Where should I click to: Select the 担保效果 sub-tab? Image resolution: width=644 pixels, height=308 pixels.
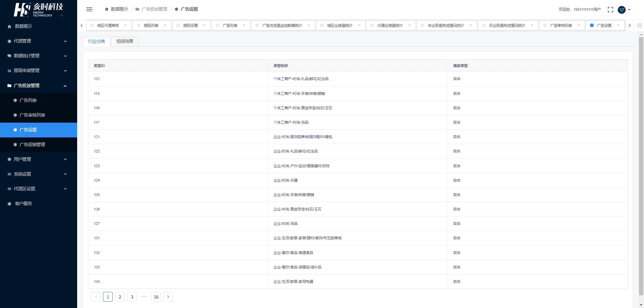click(x=125, y=41)
